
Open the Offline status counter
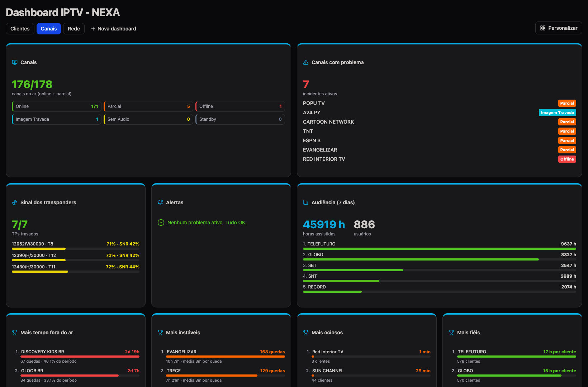click(240, 106)
